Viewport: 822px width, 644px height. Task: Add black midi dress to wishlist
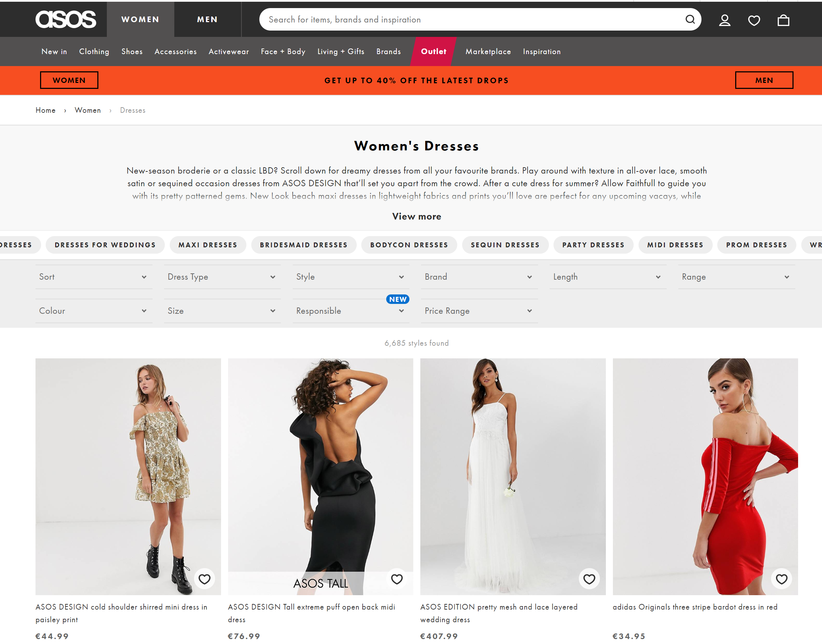coord(397,579)
